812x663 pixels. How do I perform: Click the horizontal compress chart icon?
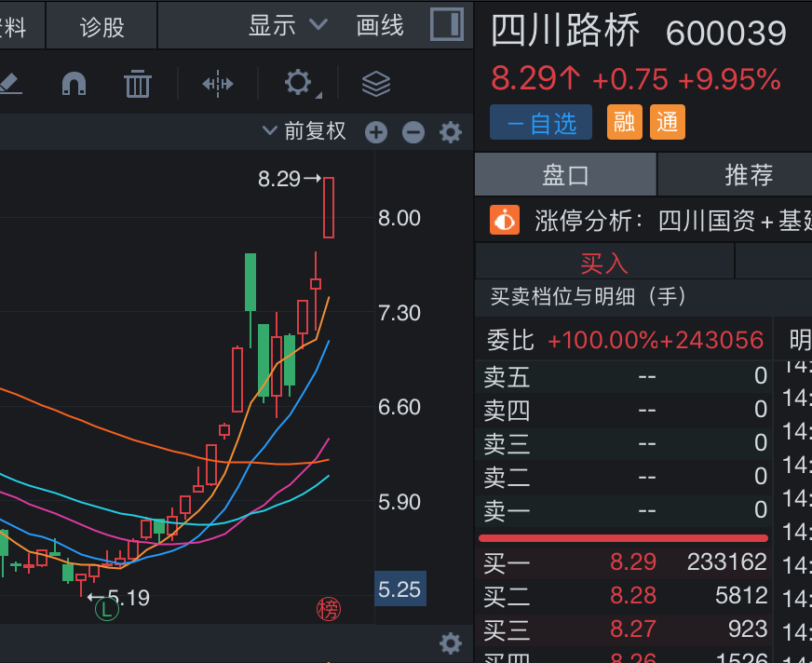(218, 84)
